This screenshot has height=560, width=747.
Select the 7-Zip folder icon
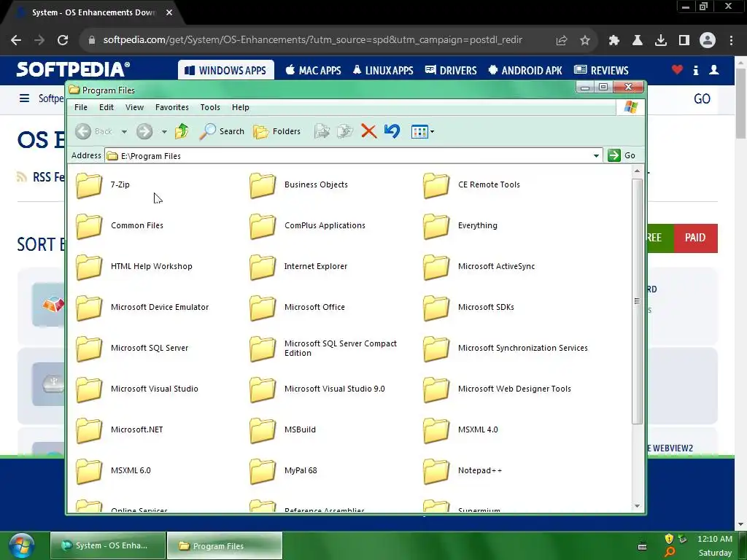pyautogui.click(x=89, y=184)
